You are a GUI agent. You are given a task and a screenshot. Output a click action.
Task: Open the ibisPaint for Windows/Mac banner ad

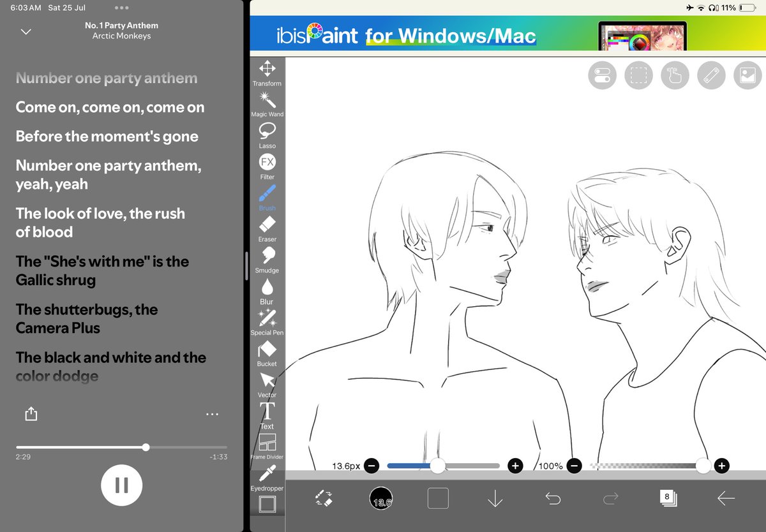[x=507, y=34]
